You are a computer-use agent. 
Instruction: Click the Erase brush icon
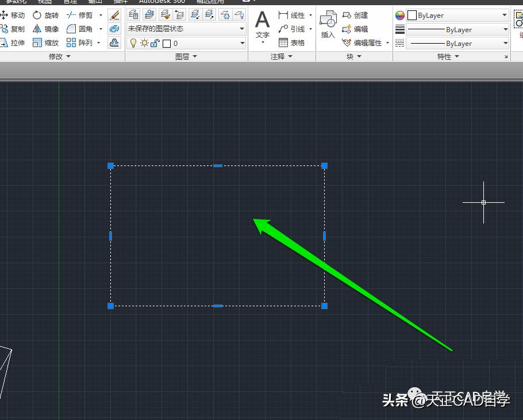tap(114, 15)
